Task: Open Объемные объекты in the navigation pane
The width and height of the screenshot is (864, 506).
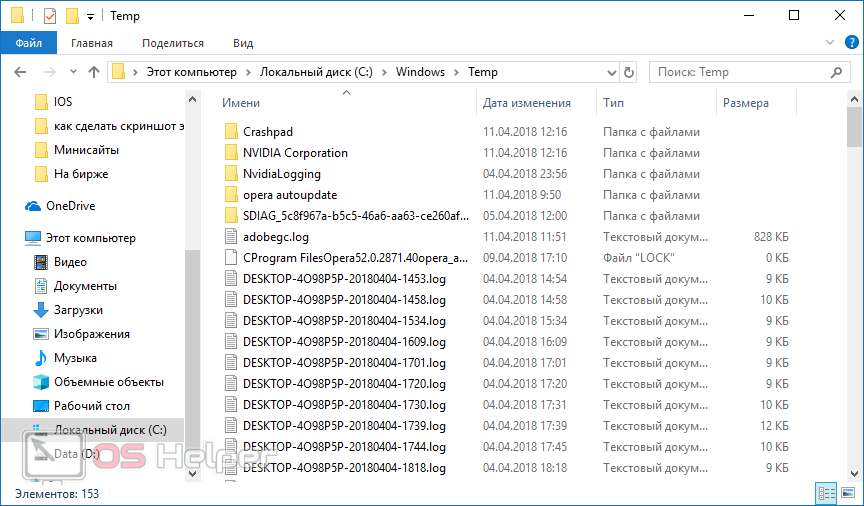Action: pos(109,382)
